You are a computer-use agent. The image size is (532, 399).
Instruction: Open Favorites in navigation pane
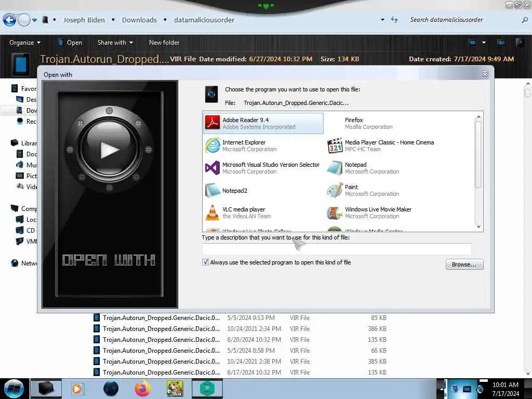(24, 88)
